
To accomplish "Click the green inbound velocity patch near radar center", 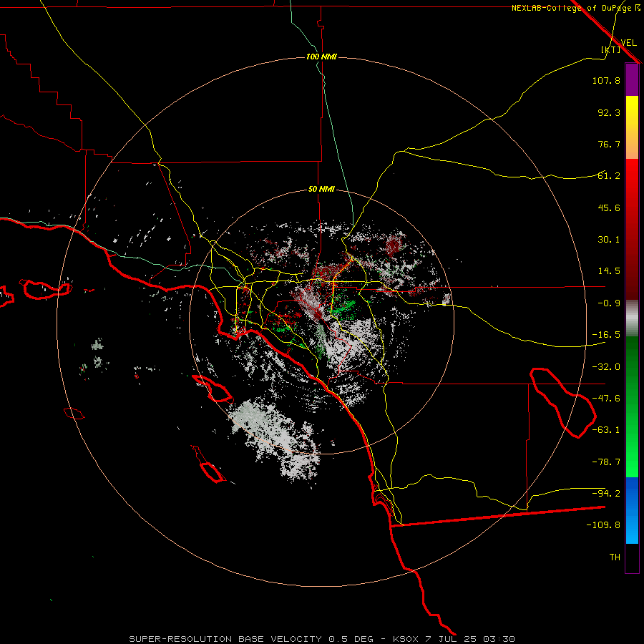I will click(x=343, y=308).
